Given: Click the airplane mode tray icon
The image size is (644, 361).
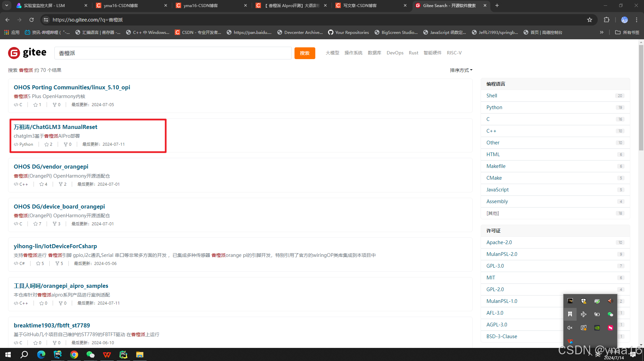Looking at the screenshot, I should click(x=584, y=314).
